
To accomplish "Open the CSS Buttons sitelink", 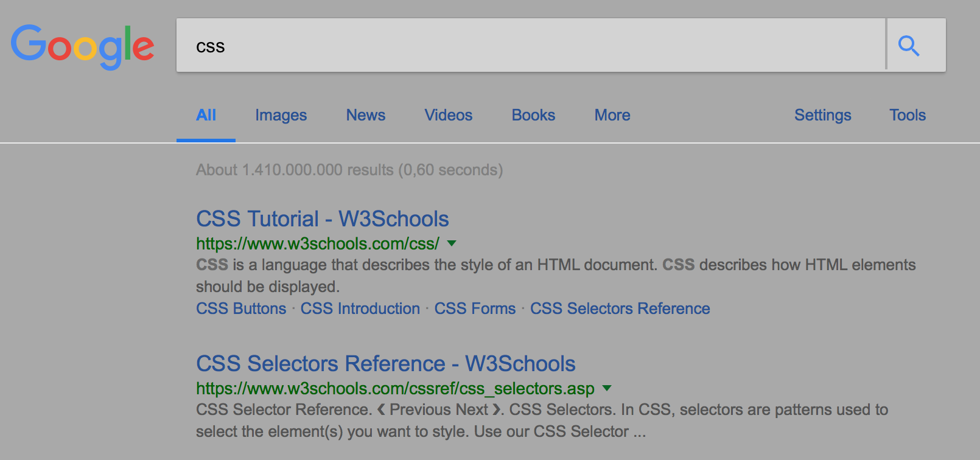I will pos(241,308).
